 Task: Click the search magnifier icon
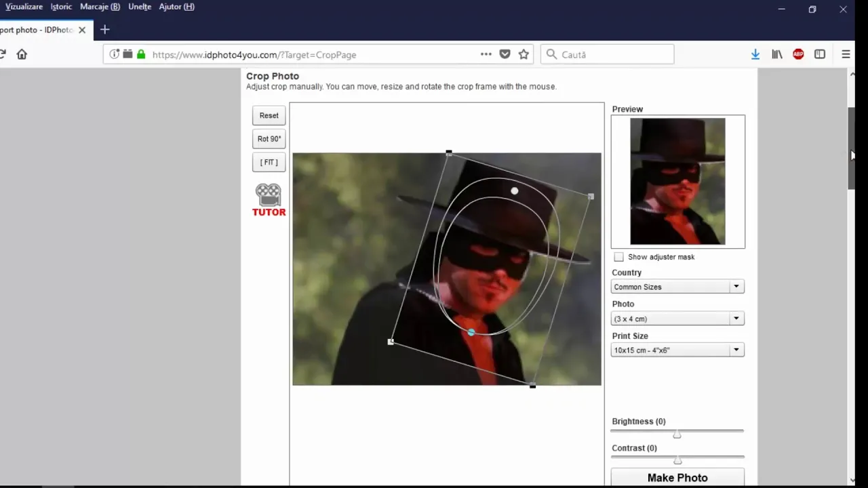click(551, 54)
